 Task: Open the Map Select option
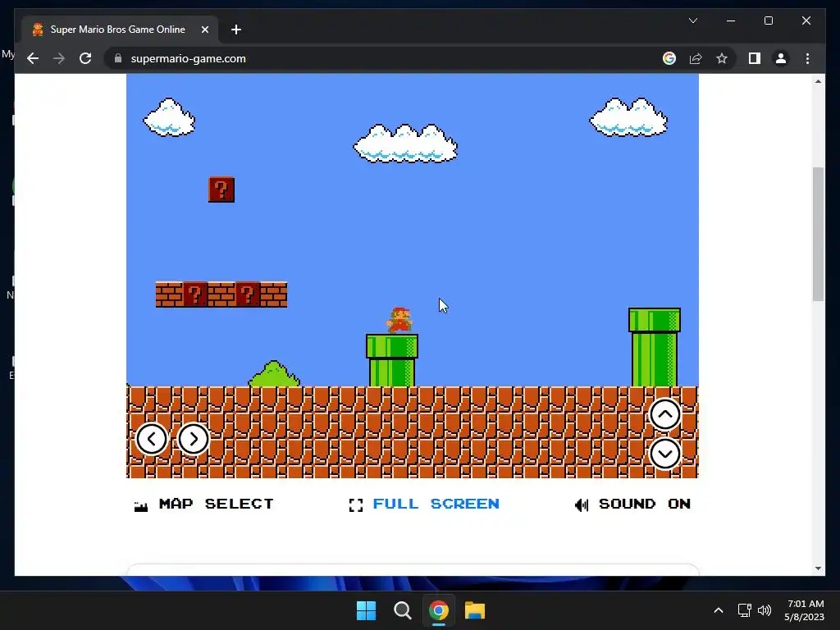tap(203, 504)
